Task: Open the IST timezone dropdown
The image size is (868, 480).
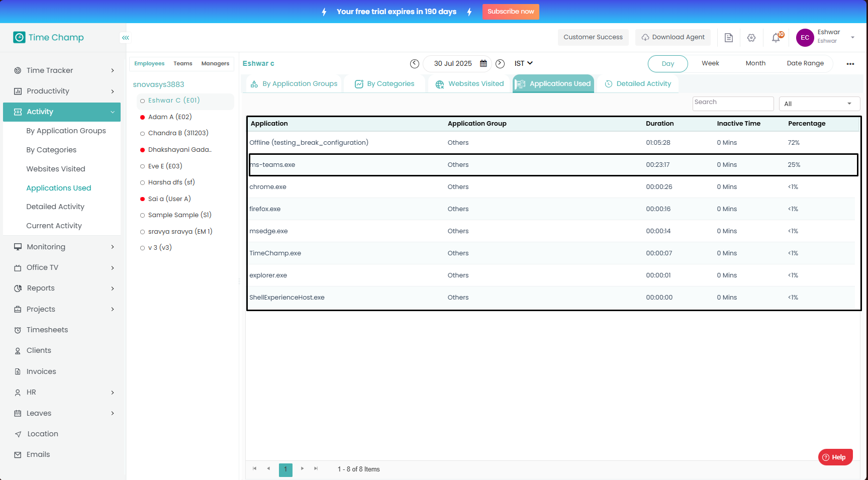Action: click(x=523, y=63)
